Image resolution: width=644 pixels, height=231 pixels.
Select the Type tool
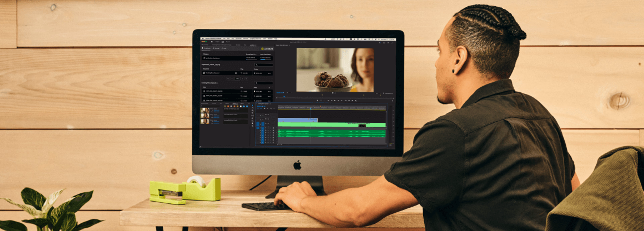point(253,126)
